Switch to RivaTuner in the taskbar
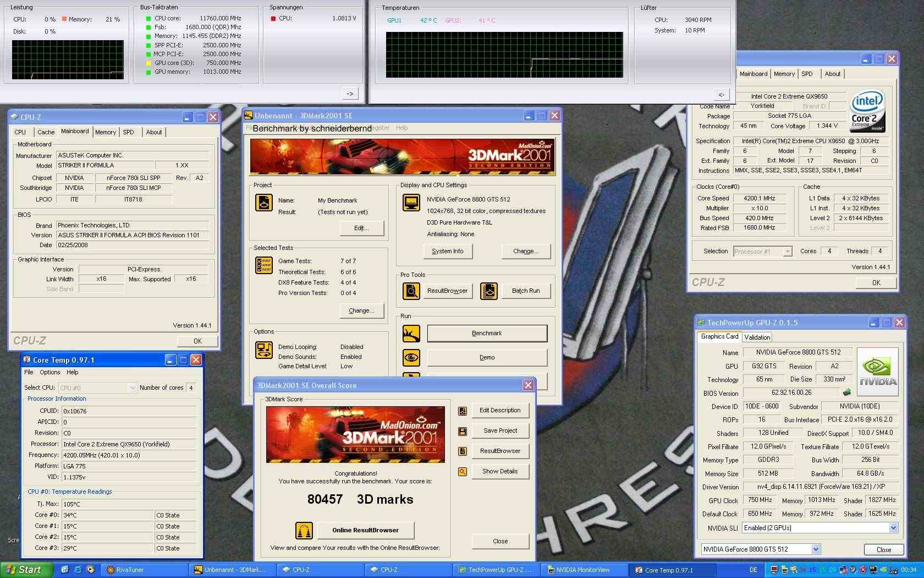 tap(145, 570)
